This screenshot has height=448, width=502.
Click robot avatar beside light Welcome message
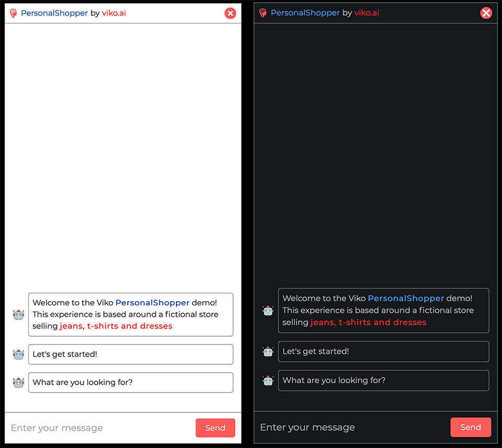(x=19, y=315)
